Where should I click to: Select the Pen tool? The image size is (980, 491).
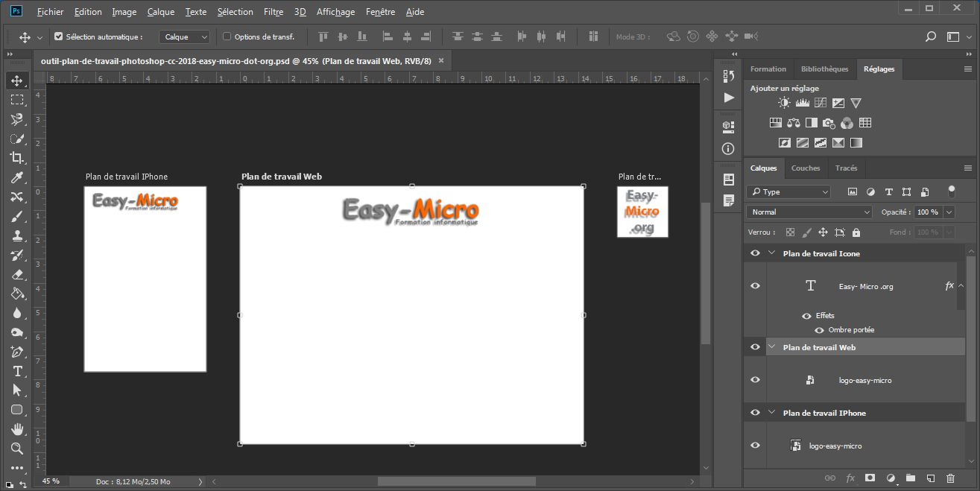[x=17, y=352]
